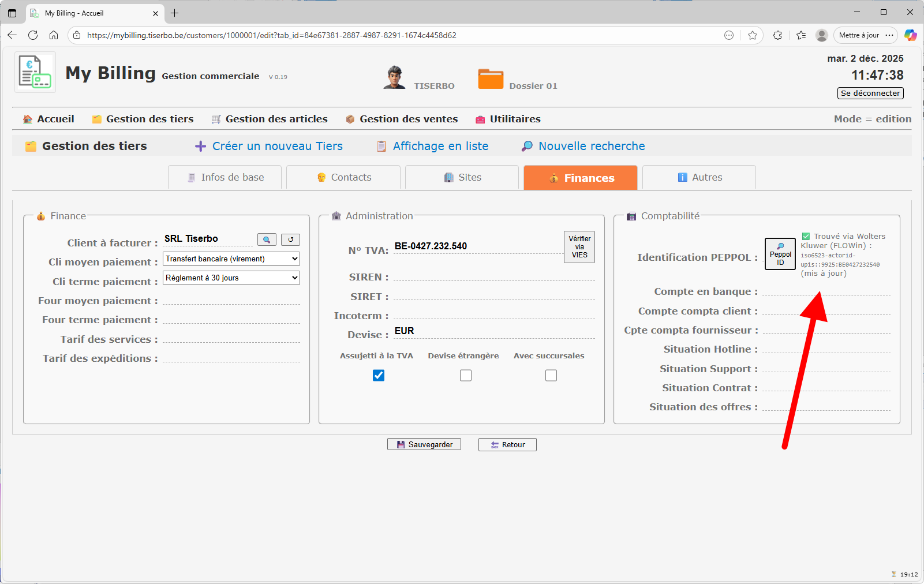Open the Dossier 01 folder icon
Viewport: 924px width, 584px height.
tap(491, 78)
